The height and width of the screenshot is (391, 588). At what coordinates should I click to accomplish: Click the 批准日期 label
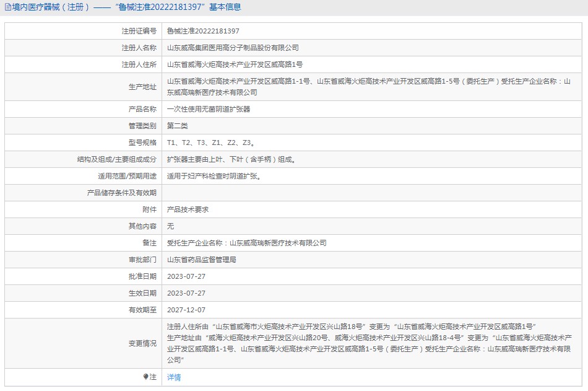point(142,276)
